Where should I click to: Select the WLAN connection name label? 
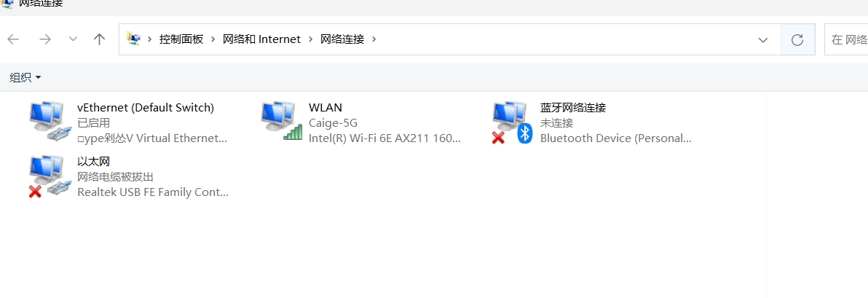pyautogui.click(x=325, y=107)
